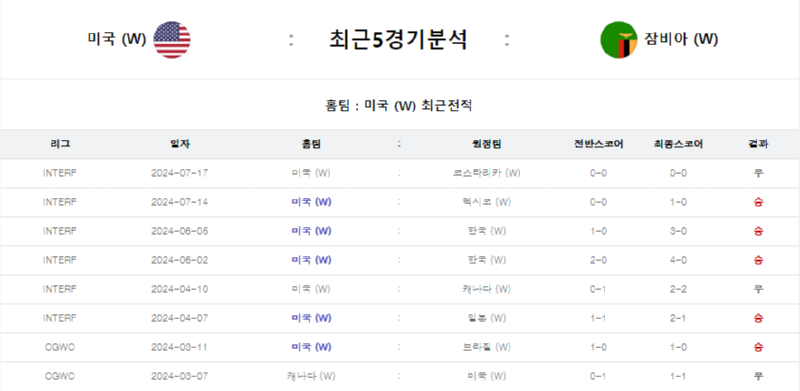Click home team '캐나다 (W)' in 2024-03-07 row
Screen dimensions: 800x391
pos(311,377)
